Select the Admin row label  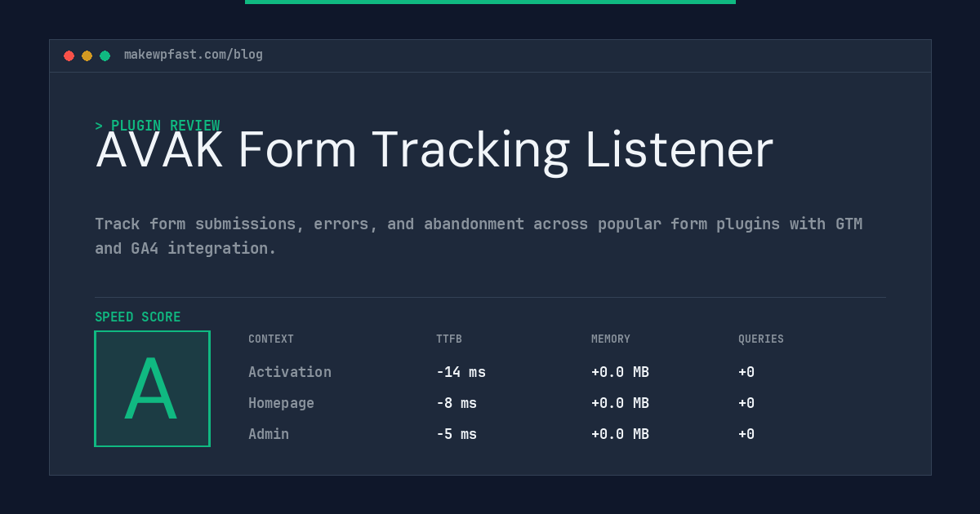coord(269,434)
